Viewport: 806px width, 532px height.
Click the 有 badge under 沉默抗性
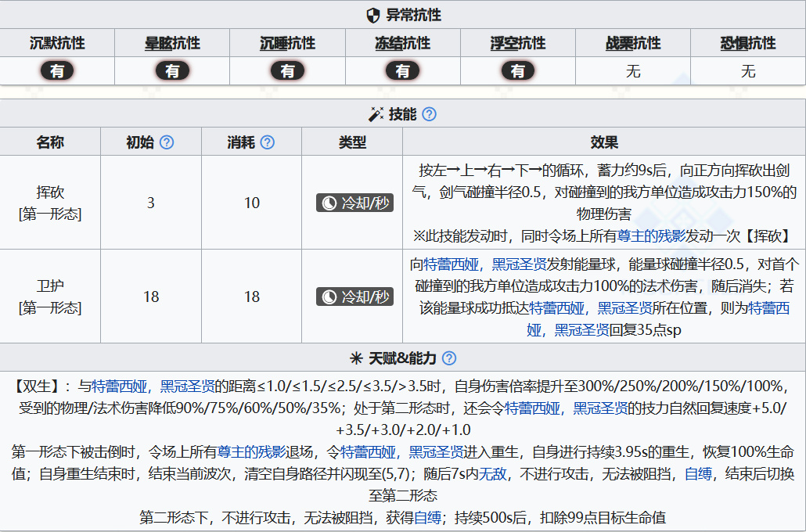57,71
